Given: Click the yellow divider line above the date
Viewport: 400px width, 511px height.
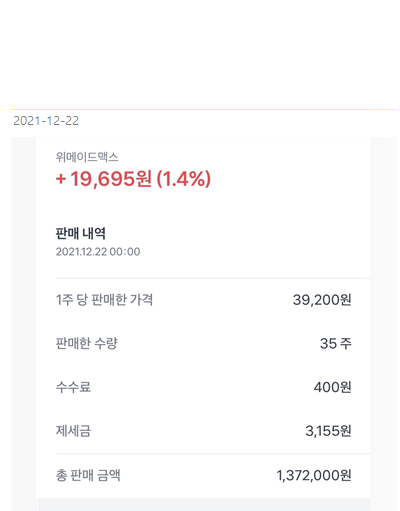Looking at the screenshot, I should coord(204,109).
